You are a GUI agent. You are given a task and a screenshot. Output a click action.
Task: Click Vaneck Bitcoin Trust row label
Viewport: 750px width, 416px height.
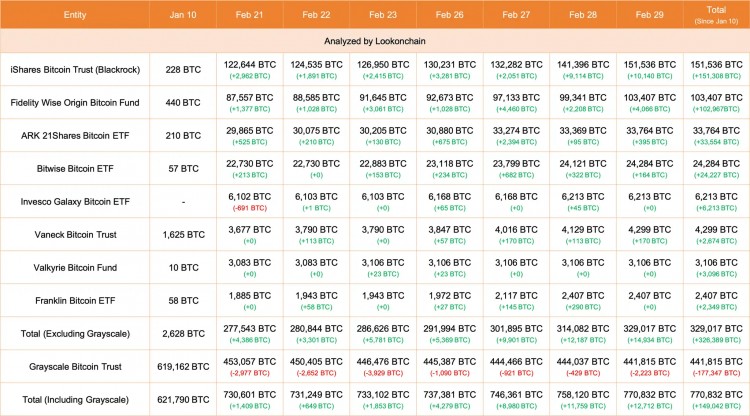(x=75, y=234)
